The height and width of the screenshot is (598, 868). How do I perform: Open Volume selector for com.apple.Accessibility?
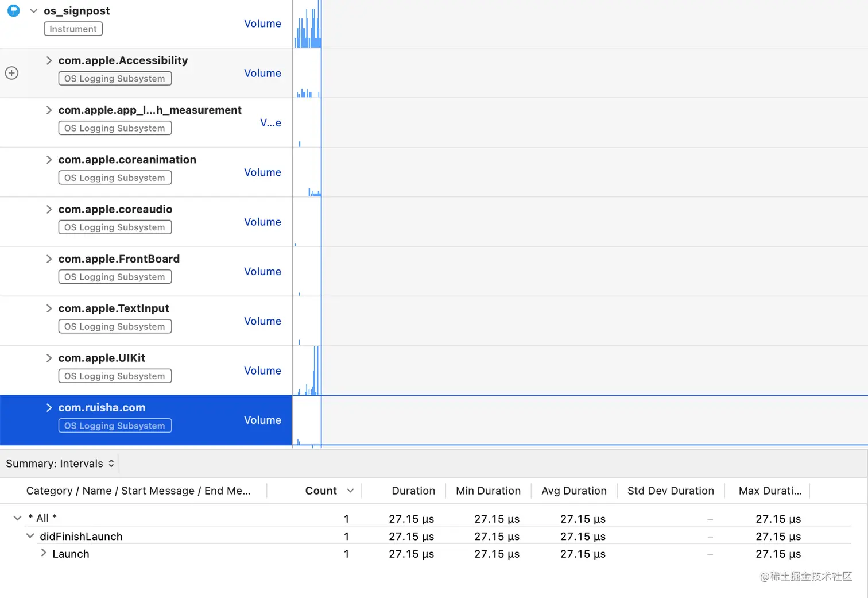click(x=262, y=73)
